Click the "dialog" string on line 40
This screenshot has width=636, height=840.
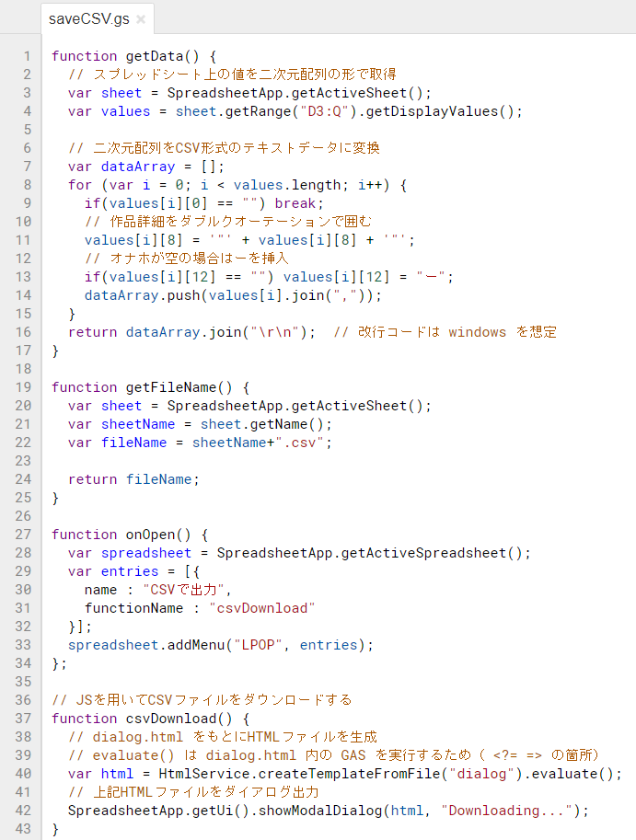[x=481, y=774]
